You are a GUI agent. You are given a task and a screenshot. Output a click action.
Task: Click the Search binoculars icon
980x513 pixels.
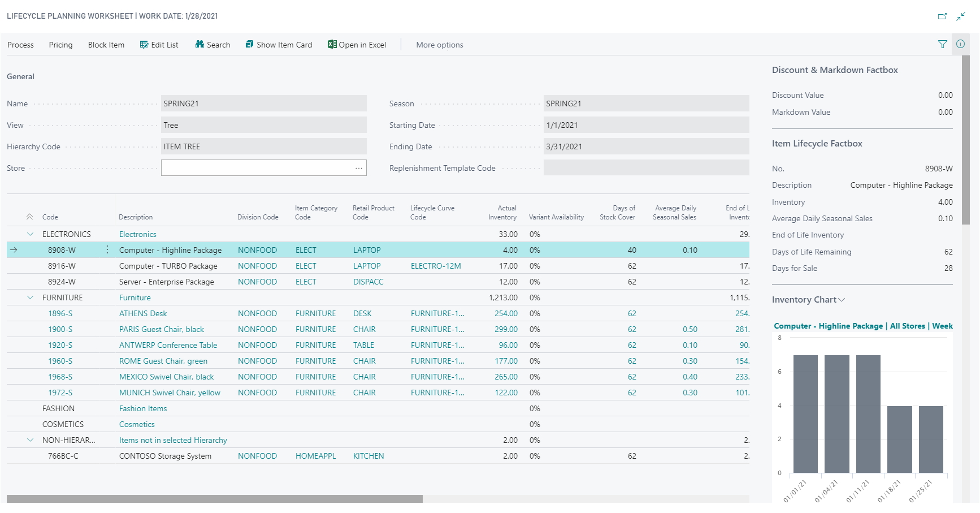(200, 44)
